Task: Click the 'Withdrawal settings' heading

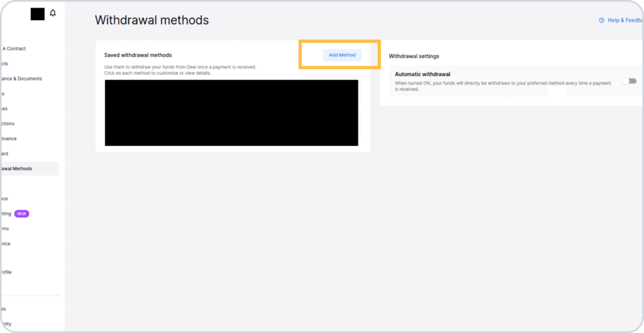Action: [x=414, y=56]
